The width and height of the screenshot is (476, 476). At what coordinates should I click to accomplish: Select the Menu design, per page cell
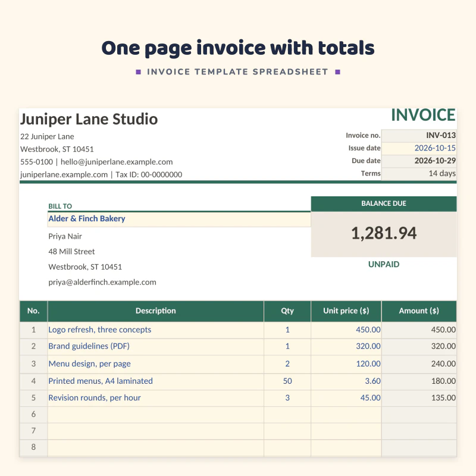(x=156, y=364)
